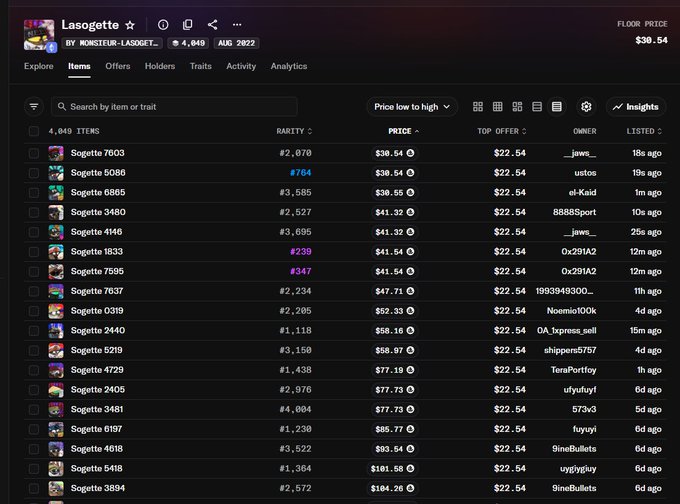Open the filter sidebar icon
Viewport: 680px width, 504px height.
click(34, 107)
